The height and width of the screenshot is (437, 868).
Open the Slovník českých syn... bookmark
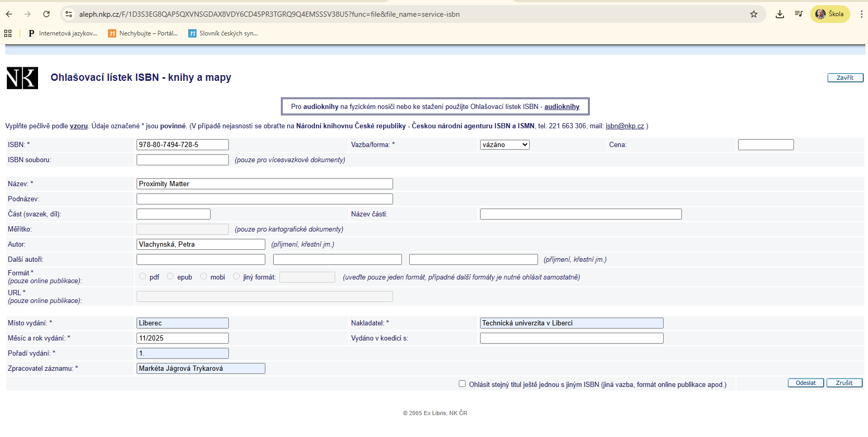pyautogui.click(x=224, y=33)
